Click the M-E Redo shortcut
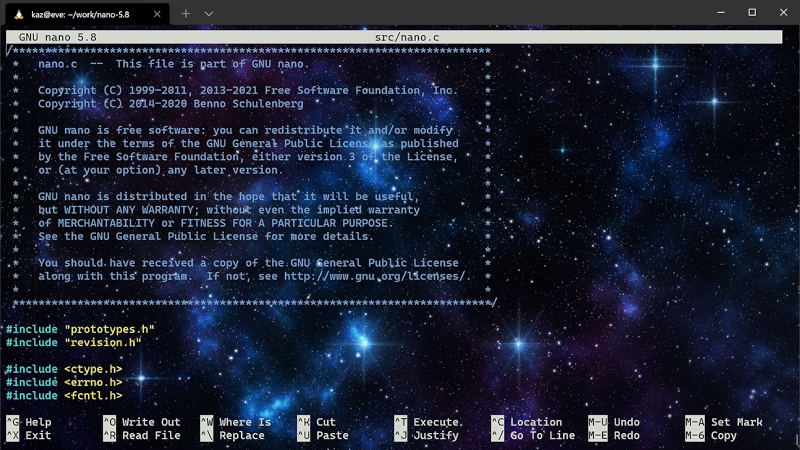The height and width of the screenshot is (450, 800). coord(614,435)
